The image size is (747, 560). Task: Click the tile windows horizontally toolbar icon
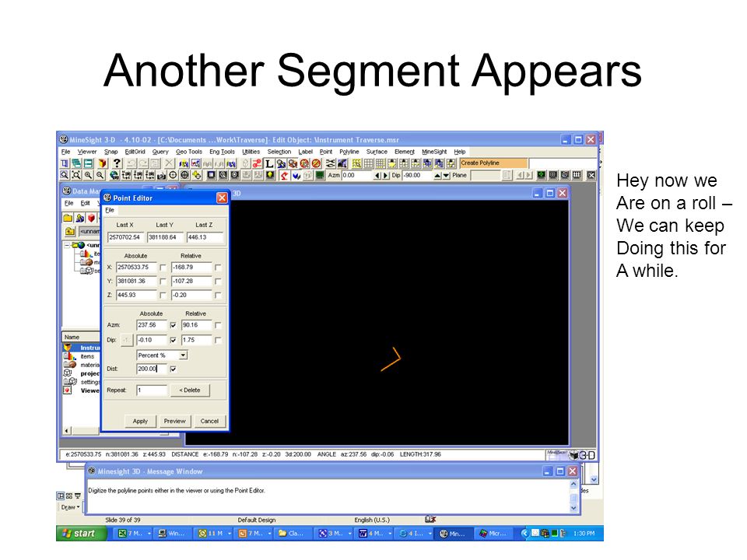pyautogui.click(x=89, y=163)
